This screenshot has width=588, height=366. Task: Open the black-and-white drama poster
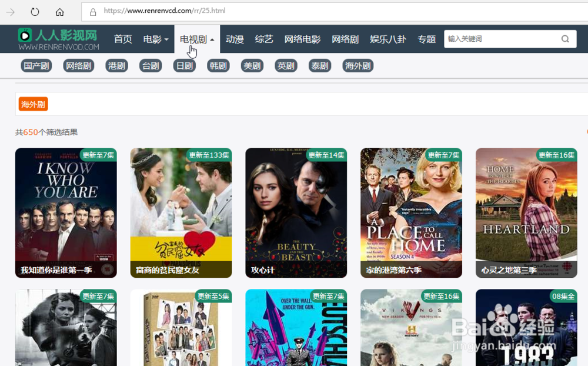point(66,328)
